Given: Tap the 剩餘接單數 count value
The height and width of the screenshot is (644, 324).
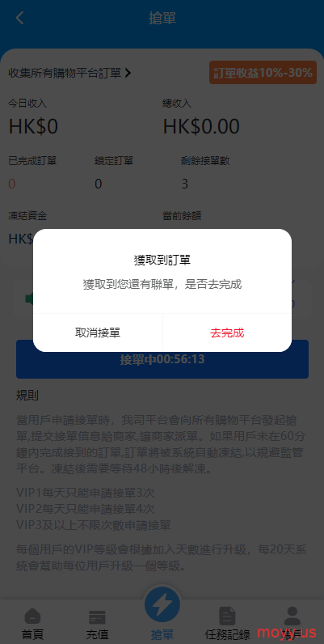Looking at the screenshot, I should tap(184, 184).
